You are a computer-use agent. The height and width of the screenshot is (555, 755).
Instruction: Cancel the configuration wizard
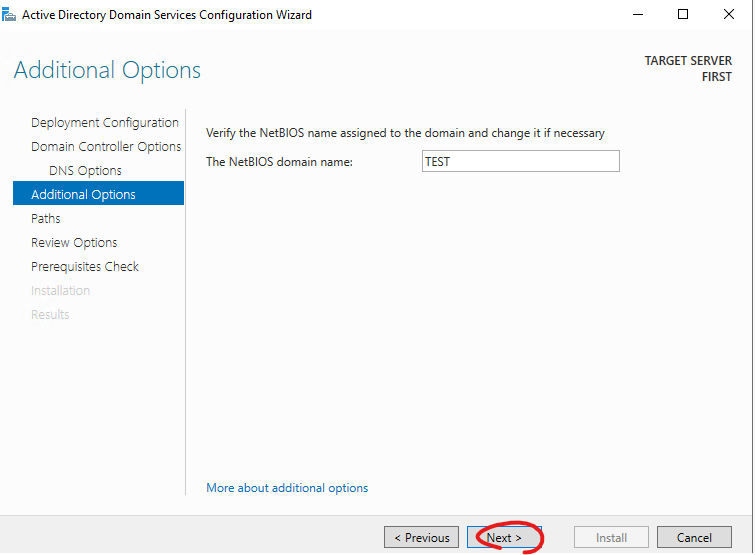pos(694,537)
